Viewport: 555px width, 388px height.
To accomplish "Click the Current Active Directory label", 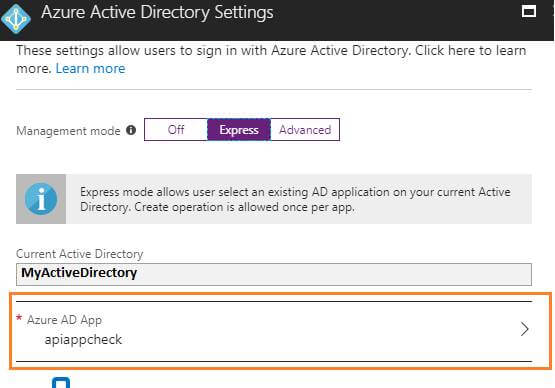I will (80, 254).
